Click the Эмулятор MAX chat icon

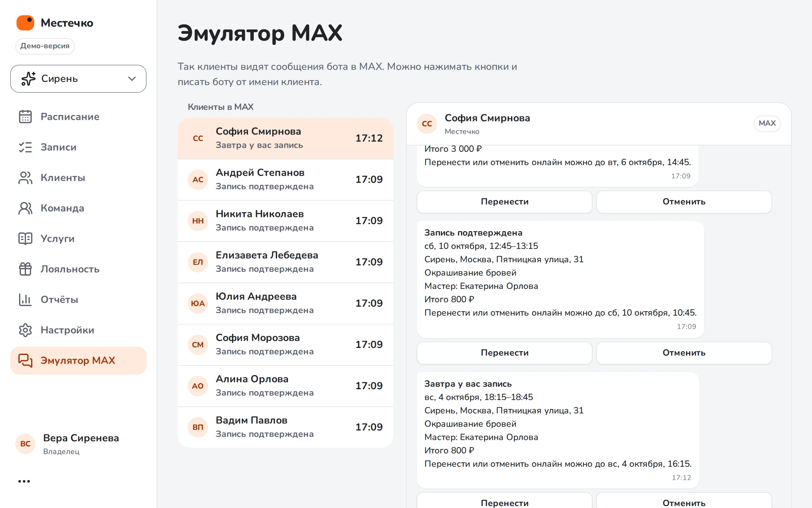25,360
